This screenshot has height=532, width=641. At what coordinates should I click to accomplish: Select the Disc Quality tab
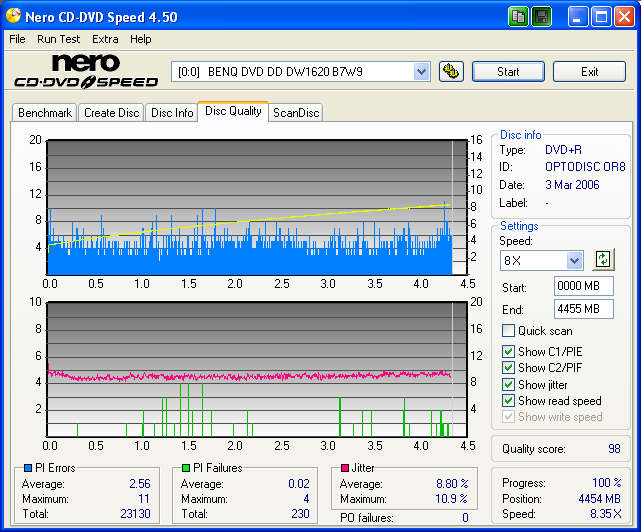[233, 111]
